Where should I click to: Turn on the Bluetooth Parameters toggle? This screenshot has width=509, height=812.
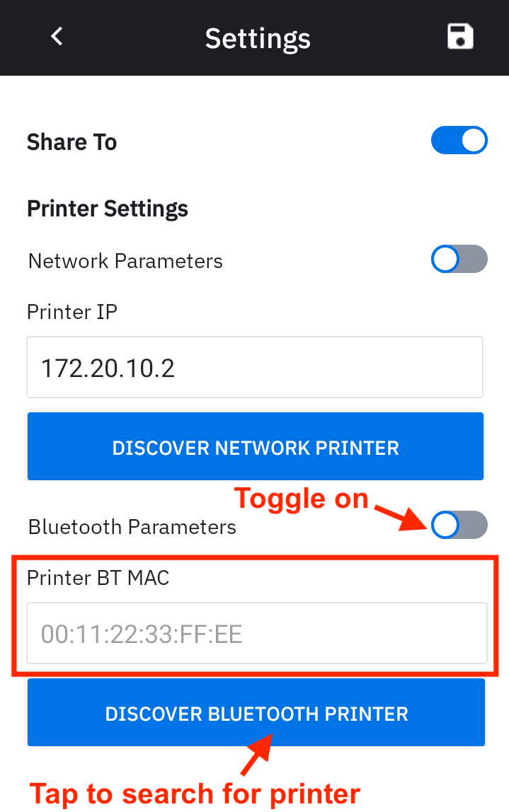pos(459,526)
